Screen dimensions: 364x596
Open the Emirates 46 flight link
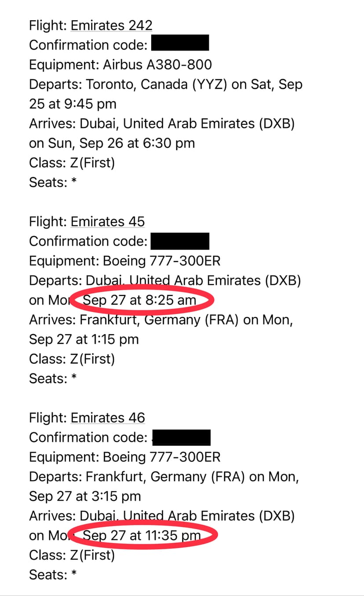pyautogui.click(x=107, y=418)
